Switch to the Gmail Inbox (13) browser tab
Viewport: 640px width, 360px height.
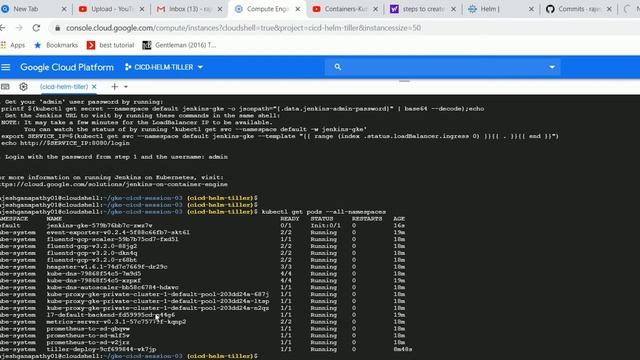click(189, 9)
